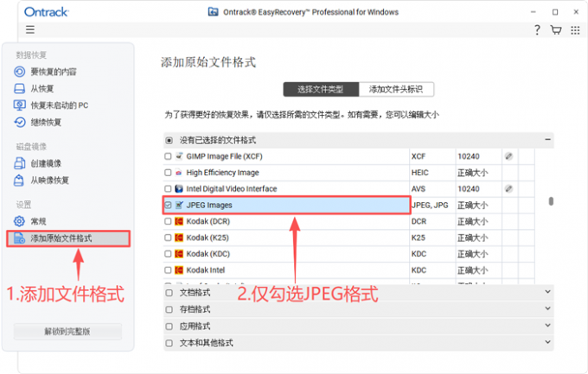Check the Kodak (DCR) checkbox
Viewport: 588px width, 374px height.
pos(168,221)
